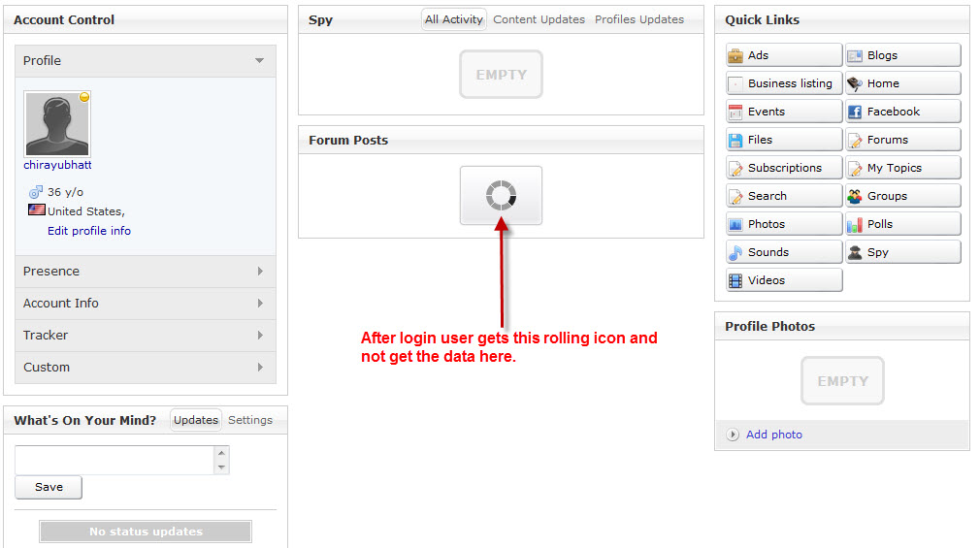The image size is (980, 548).
Task: Click the status box scroll up arrow
Action: [x=221, y=453]
